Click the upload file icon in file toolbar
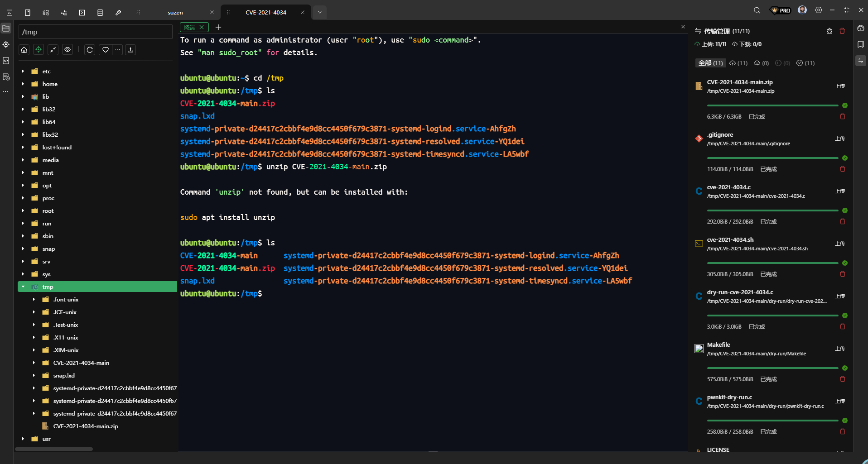Image resolution: width=868 pixels, height=464 pixels. click(x=130, y=50)
